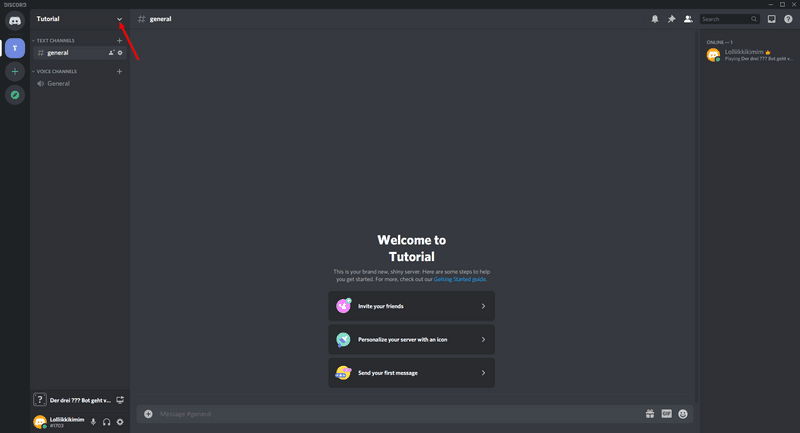The width and height of the screenshot is (800, 433).
Task: Toggle headphones deafen in user panel
Action: click(107, 422)
